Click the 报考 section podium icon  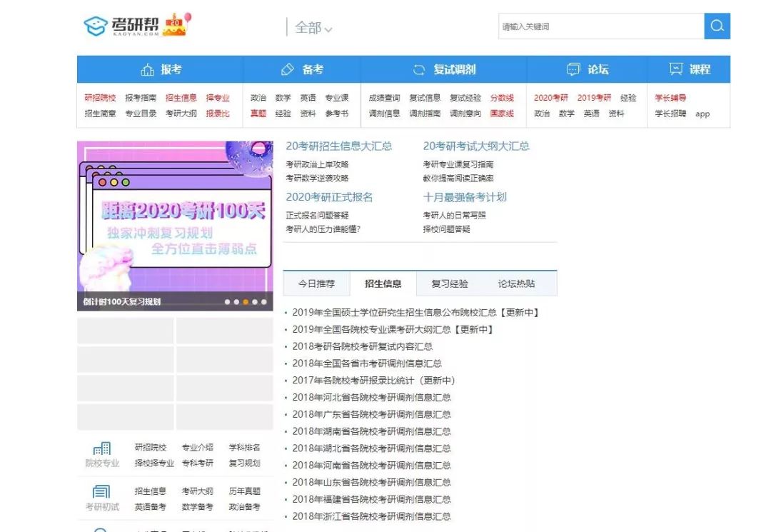click(148, 69)
